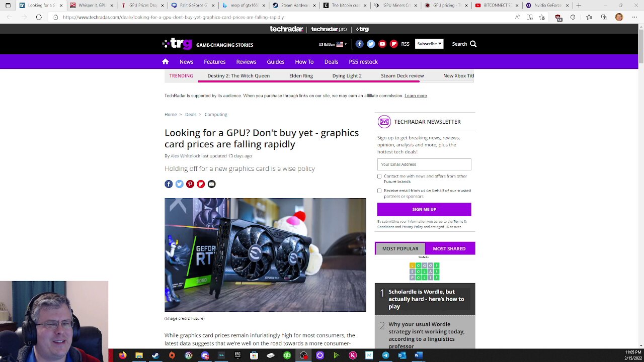Image resolution: width=644 pixels, height=362 pixels.
Task: Check 'Receive email from us on behalf' box
Action: click(379, 191)
